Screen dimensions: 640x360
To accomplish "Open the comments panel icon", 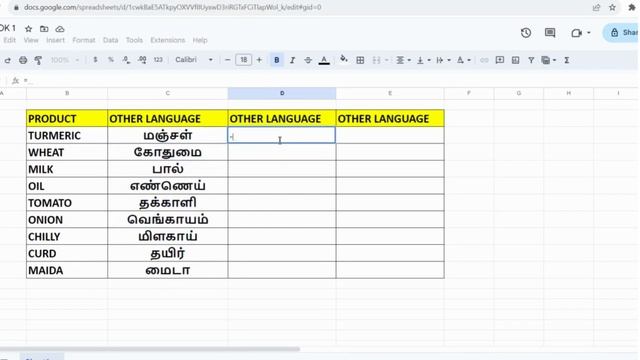I will (550, 33).
